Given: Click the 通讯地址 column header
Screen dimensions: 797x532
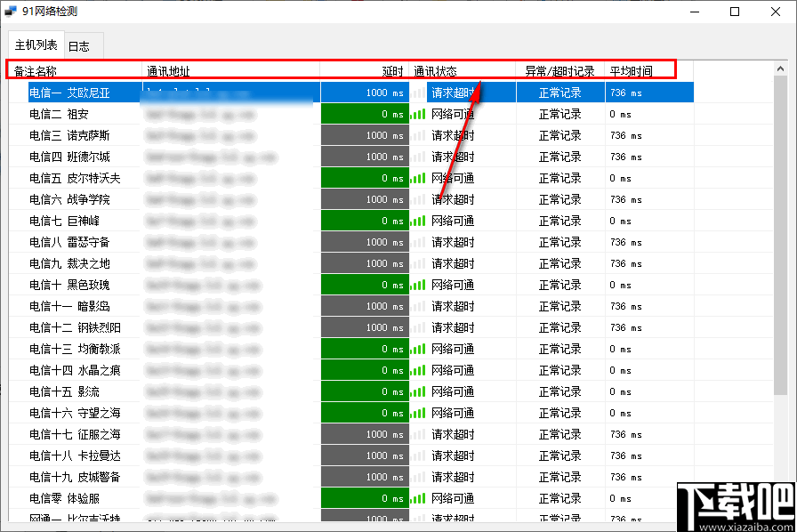Looking at the screenshot, I should (x=230, y=71).
